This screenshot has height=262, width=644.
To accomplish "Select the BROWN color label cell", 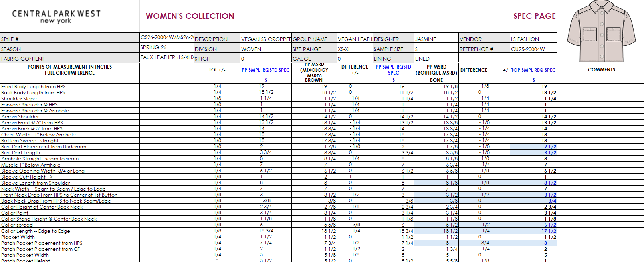I will click(x=314, y=80).
